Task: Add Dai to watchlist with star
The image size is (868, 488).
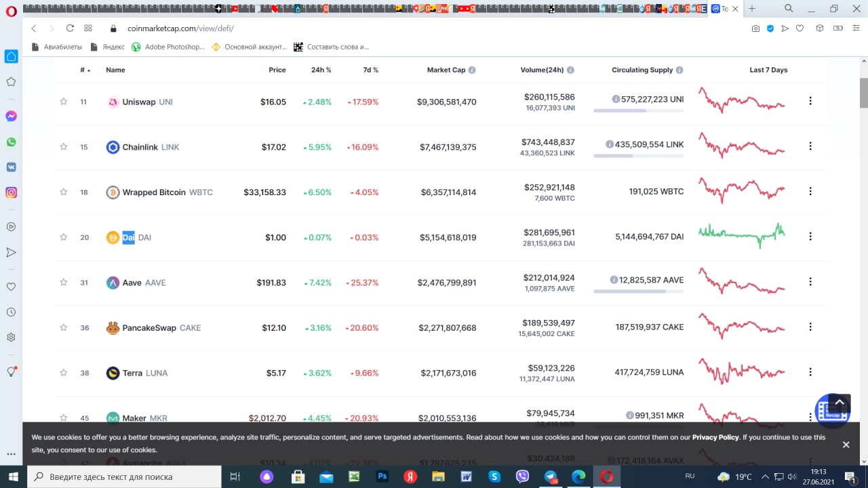Action: click(x=64, y=237)
